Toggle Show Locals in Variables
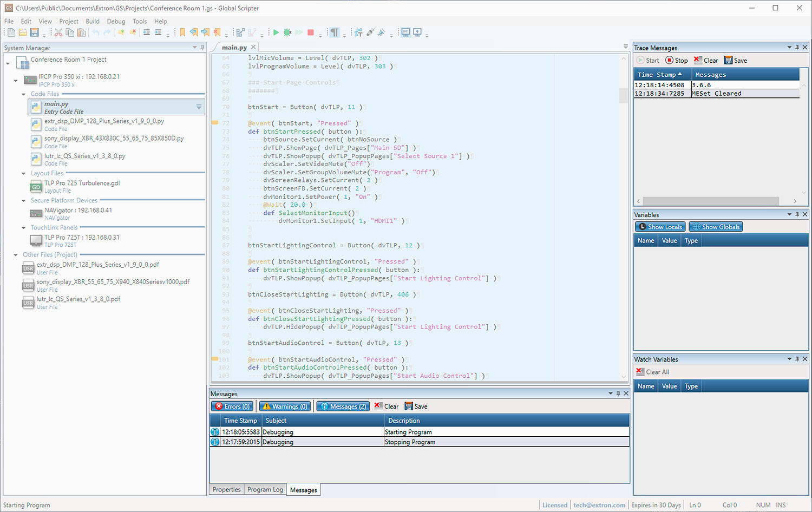Screen dimensions: 812x512 tap(660, 227)
